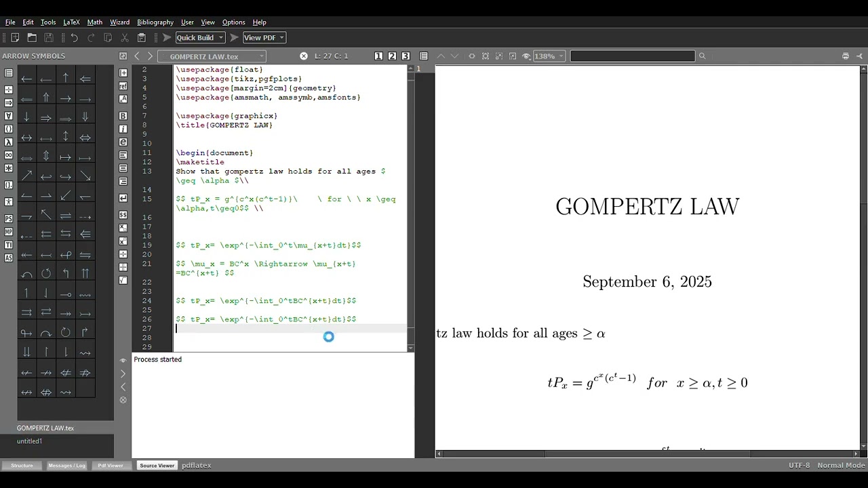The width and height of the screenshot is (868, 488).
Task: Click the Normal Mode status label
Action: [x=841, y=466]
